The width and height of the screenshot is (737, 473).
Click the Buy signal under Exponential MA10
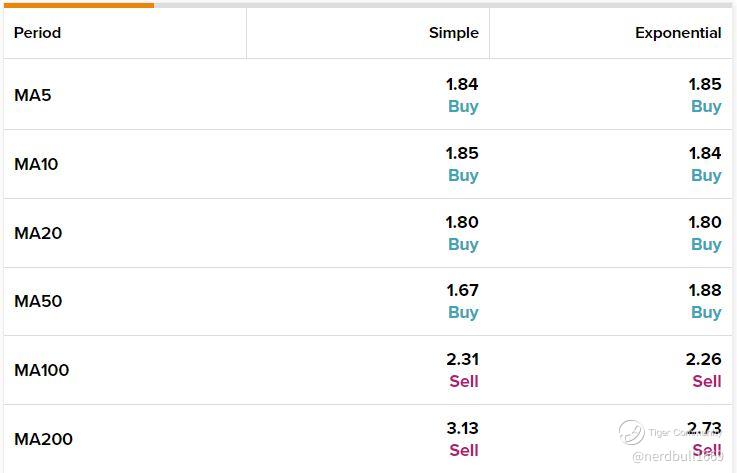pyautogui.click(x=706, y=175)
